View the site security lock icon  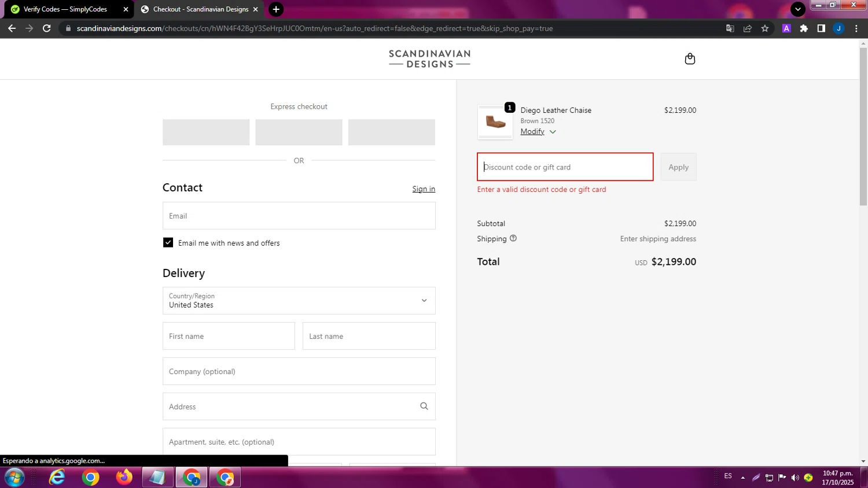(x=68, y=28)
